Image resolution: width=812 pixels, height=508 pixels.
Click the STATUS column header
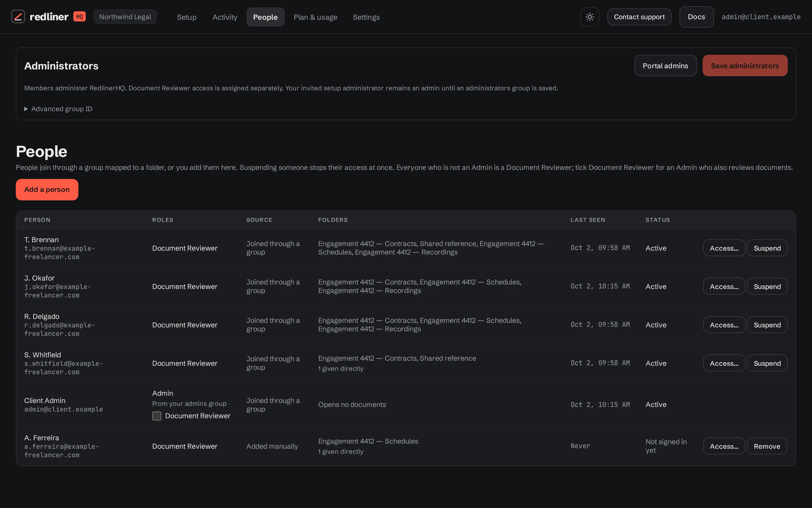coord(658,220)
